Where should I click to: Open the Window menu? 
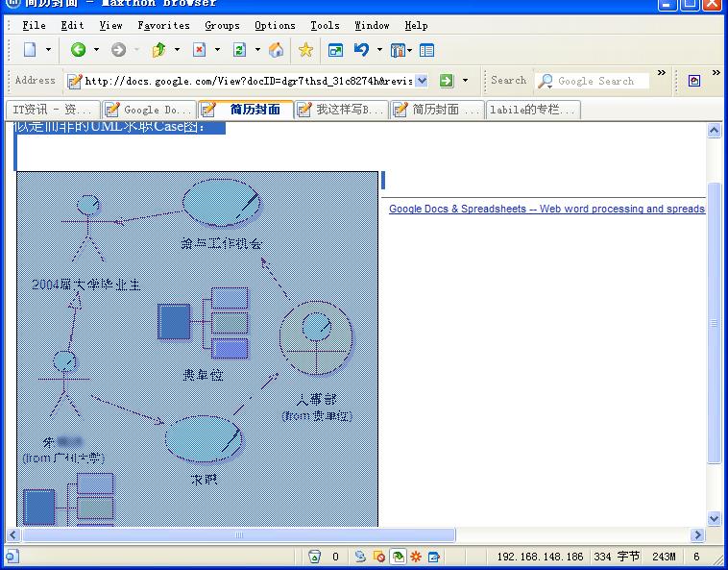(x=372, y=25)
